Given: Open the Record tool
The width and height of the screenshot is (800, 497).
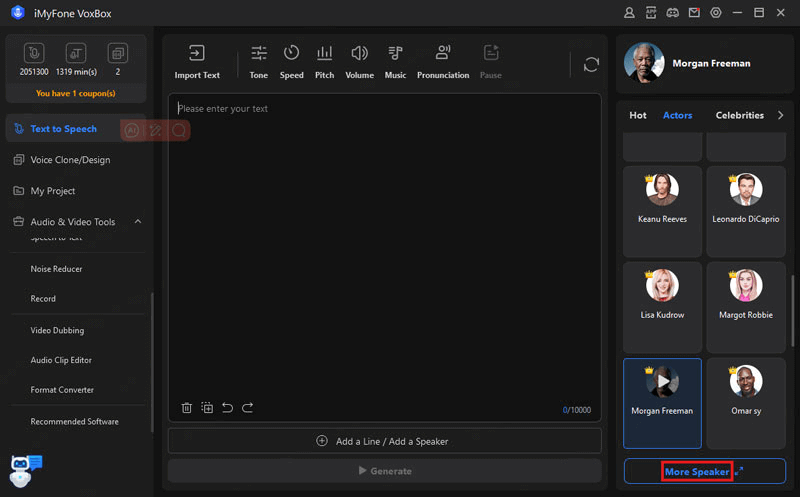Looking at the screenshot, I should (x=43, y=299).
